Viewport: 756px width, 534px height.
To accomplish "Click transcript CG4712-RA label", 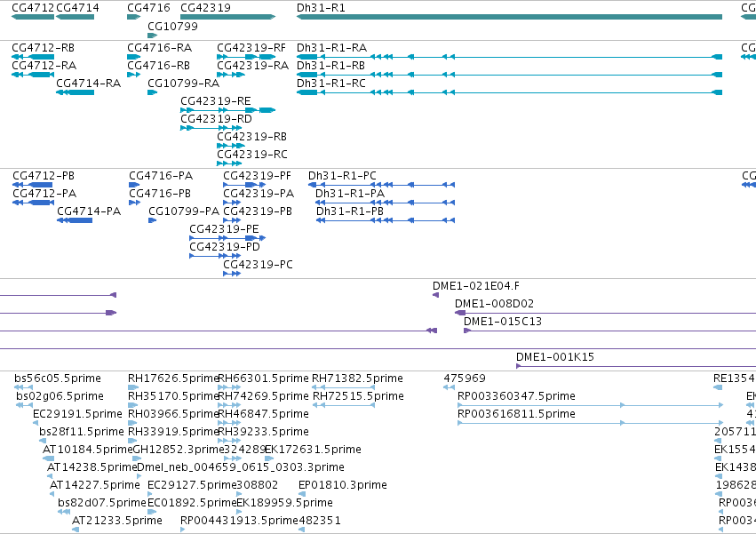I will (x=44, y=66).
